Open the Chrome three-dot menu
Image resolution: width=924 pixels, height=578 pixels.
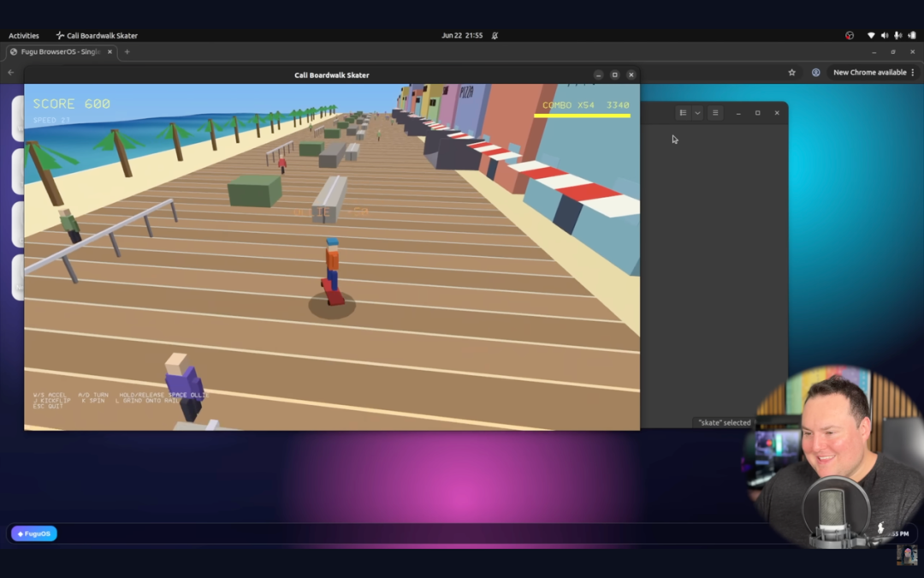[x=913, y=73]
